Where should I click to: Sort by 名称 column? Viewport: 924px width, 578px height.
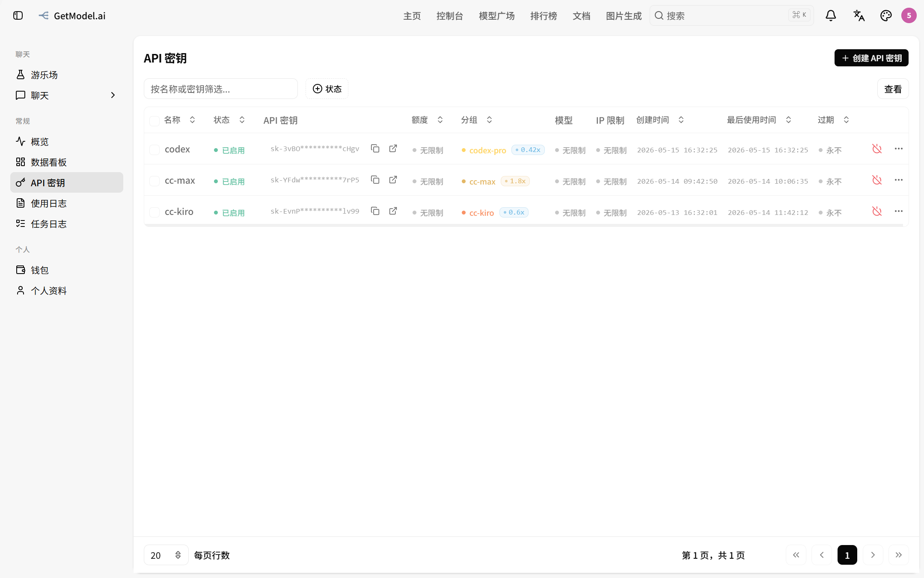pyautogui.click(x=180, y=120)
